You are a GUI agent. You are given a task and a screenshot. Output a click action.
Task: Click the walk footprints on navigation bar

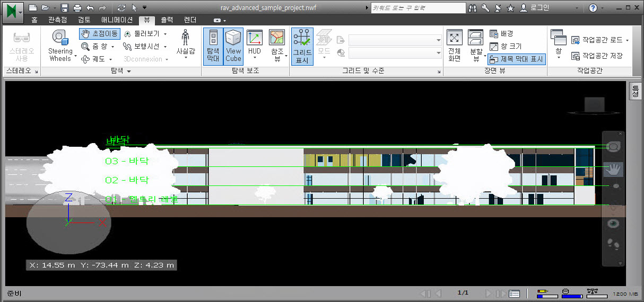click(x=613, y=244)
